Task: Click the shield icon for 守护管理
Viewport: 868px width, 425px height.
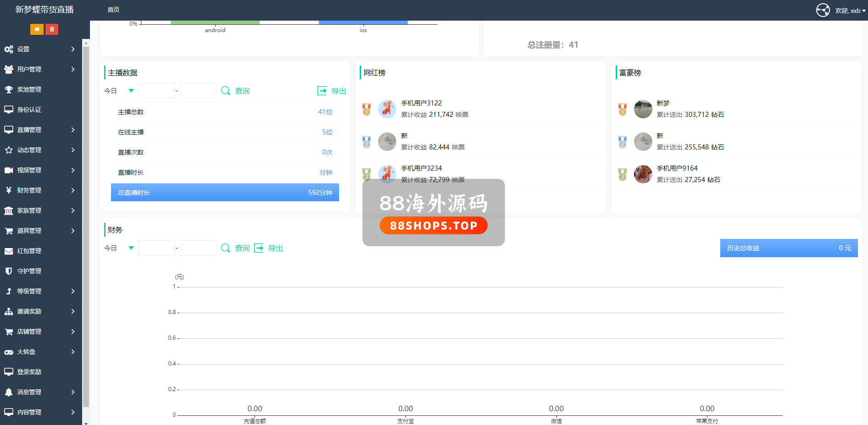Action: pos(9,271)
